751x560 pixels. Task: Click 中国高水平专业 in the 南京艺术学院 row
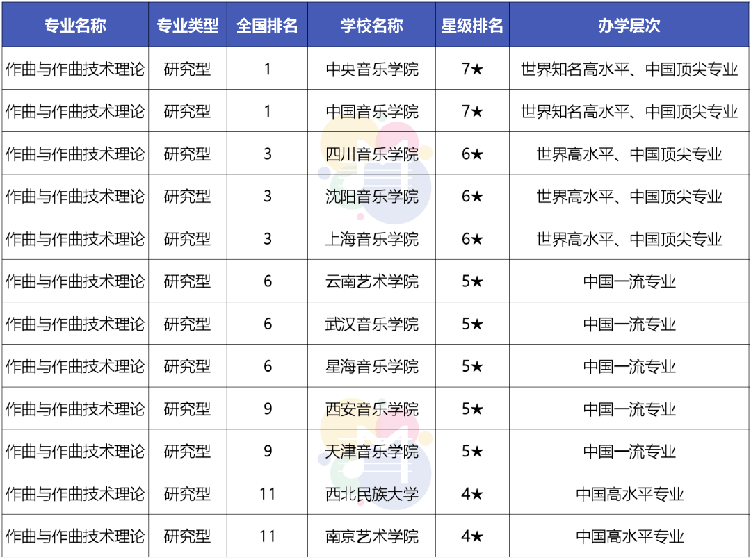click(629, 536)
